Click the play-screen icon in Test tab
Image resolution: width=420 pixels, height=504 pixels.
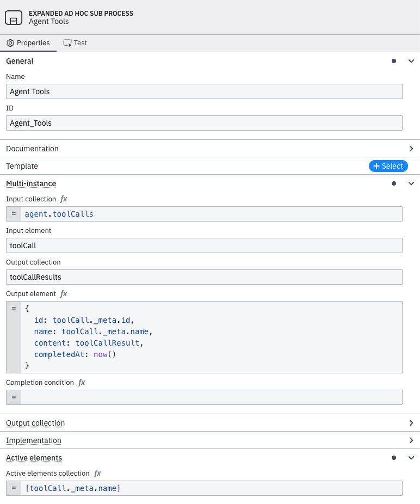(67, 43)
